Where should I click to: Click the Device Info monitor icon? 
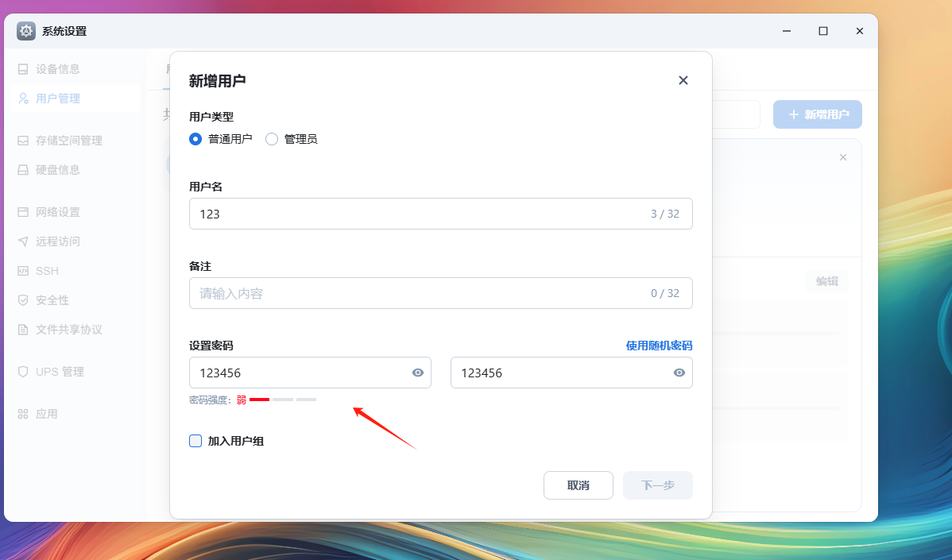point(23,69)
